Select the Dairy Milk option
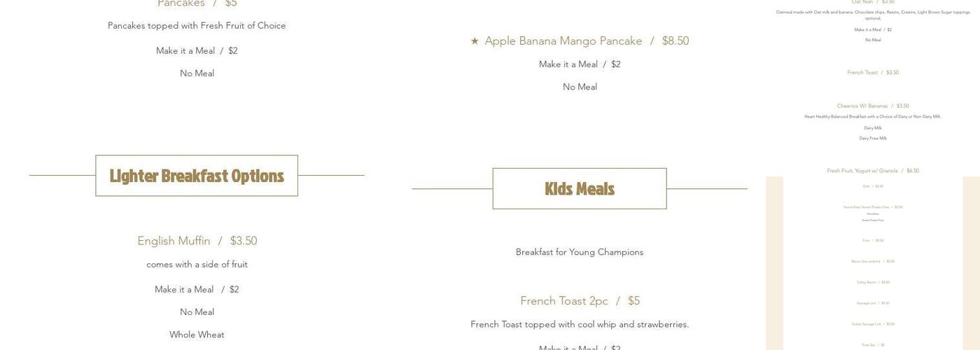The image size is (980, 350). 873,128
